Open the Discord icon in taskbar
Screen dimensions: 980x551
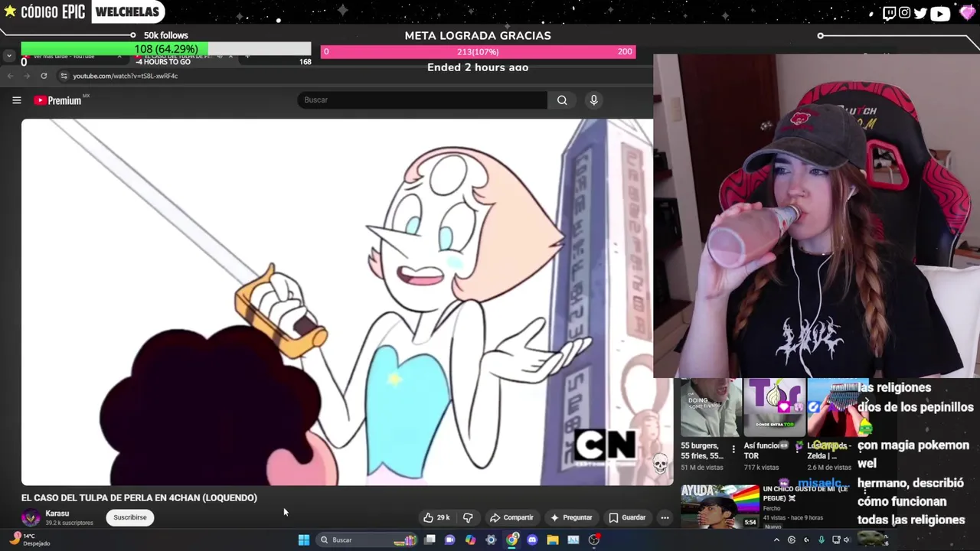click(x=532, y=540)
